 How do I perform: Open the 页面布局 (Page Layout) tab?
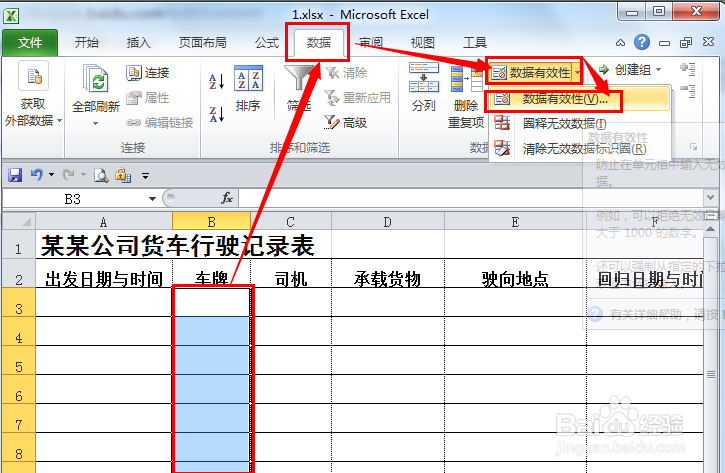tap(203, 43)
